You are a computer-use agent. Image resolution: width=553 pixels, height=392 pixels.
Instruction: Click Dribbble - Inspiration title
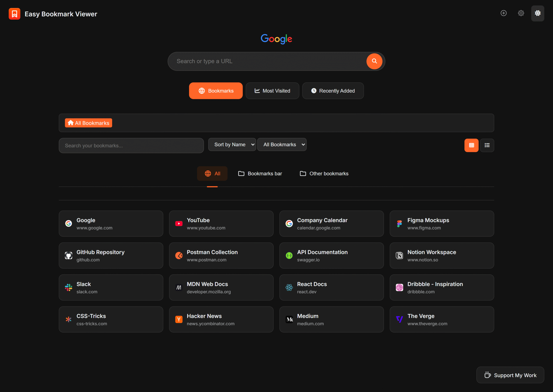(x=435, y=284)
